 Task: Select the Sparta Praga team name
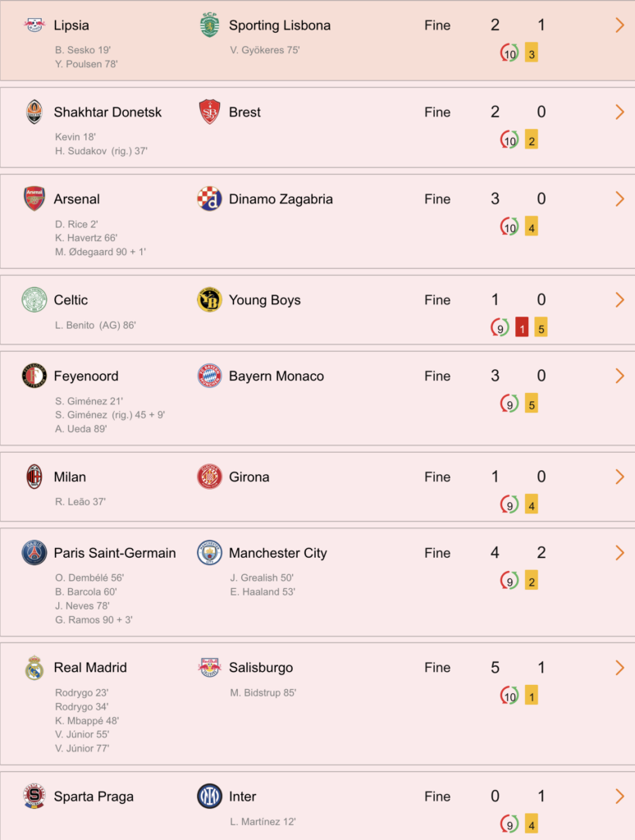pos(94,797)
